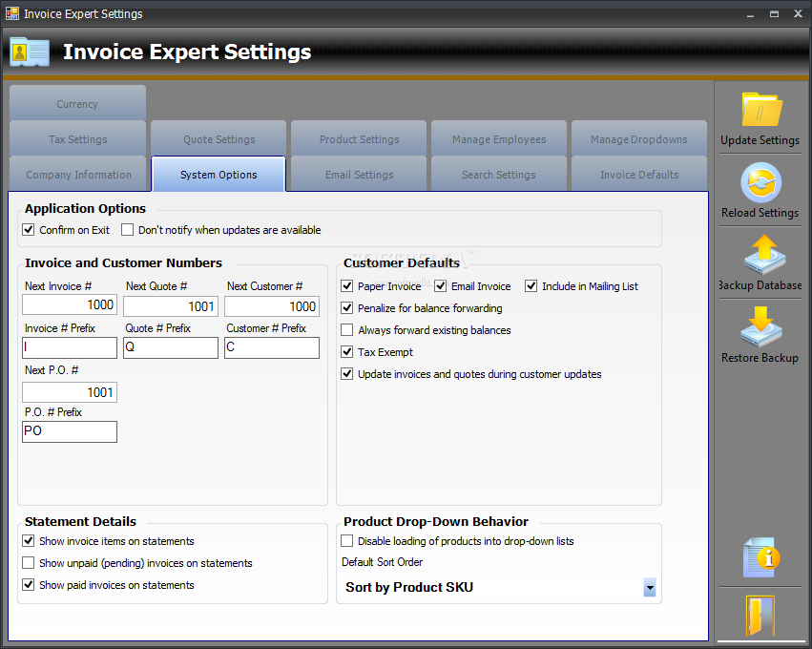This screenshot has height=649, width=812.
Task: Toggle Confirm on Exit checkbox
Action: click(29, 229)
